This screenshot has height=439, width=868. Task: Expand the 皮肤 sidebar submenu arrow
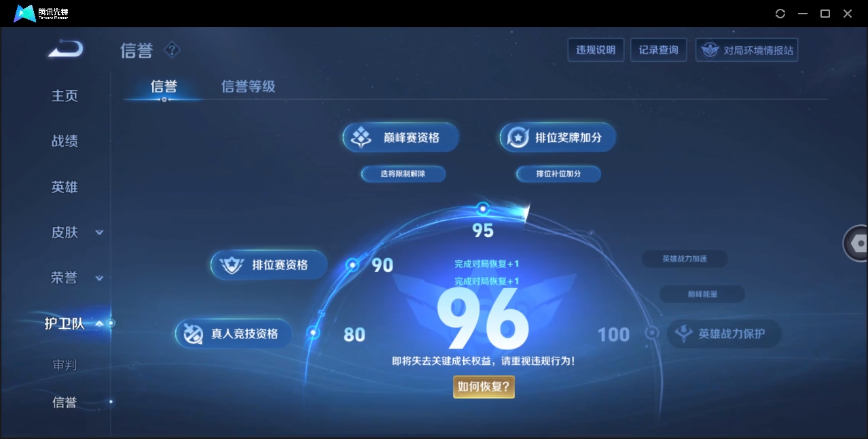[x=99, y=232]
